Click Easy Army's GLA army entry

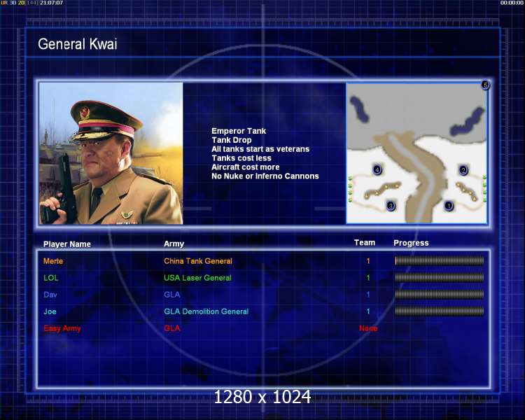[x=172, y=328]
